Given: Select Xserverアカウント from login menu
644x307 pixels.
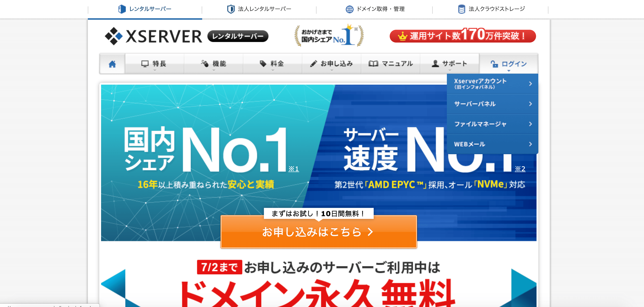Looking at the screenshot, I should coord(493,84).
